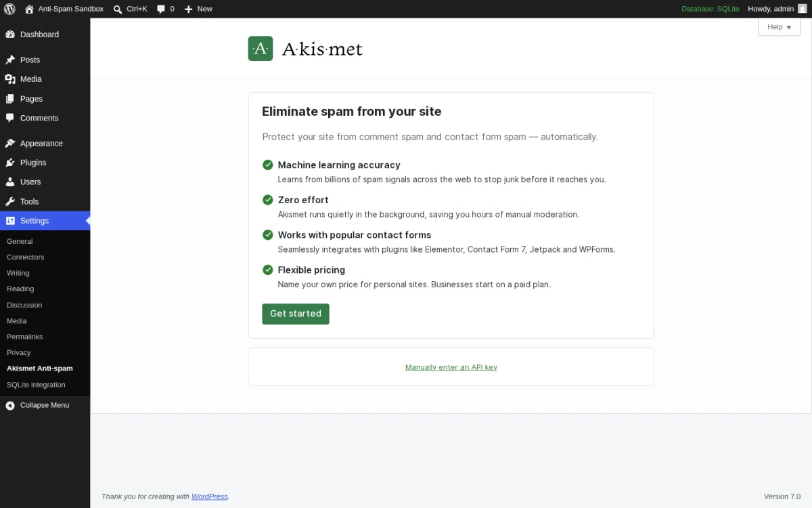Open the Anti-Spam Sandbox home icon
Screen dimensions: 812x508
click(29, 9)
